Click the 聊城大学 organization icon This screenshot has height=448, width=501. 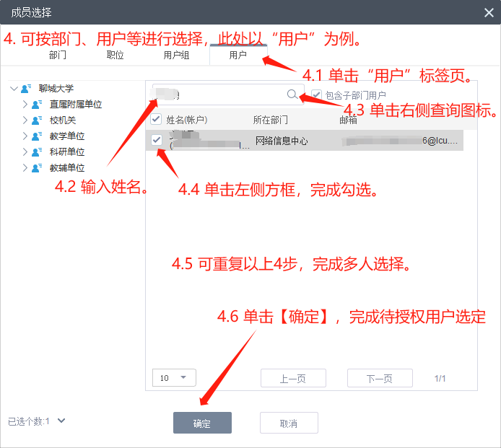click(x=27, y=89)
